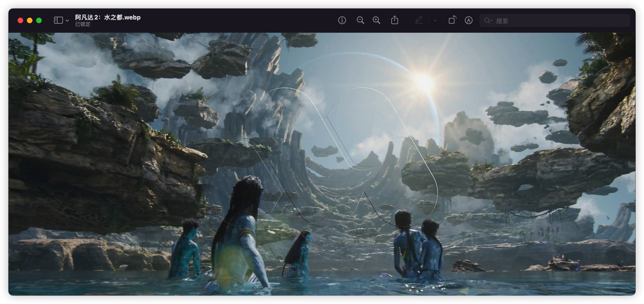Screen dimensions: 644x304
Task: Rotate the image left
Action: [x=452, y=20]
